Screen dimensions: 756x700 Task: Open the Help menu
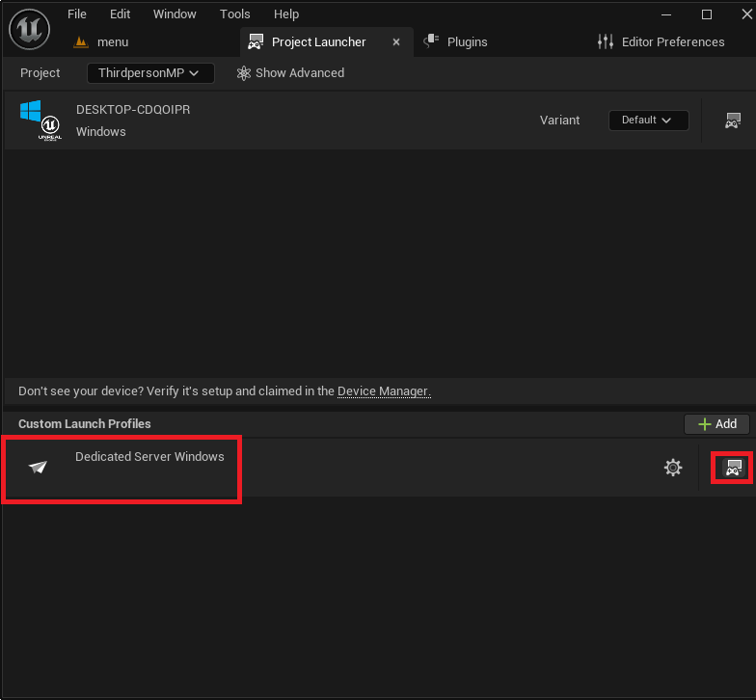point(286,13)
